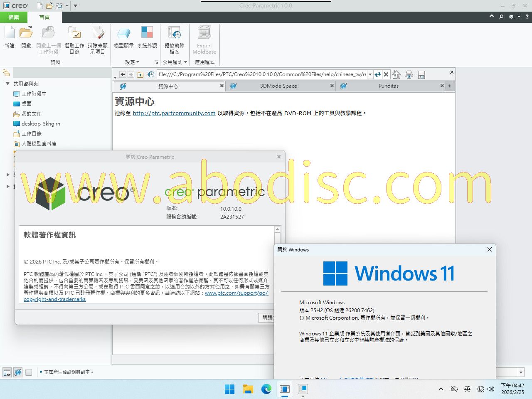Open 模型顯示 model display settings
This screenshot has height=399, width=532.
pos(123,33)
